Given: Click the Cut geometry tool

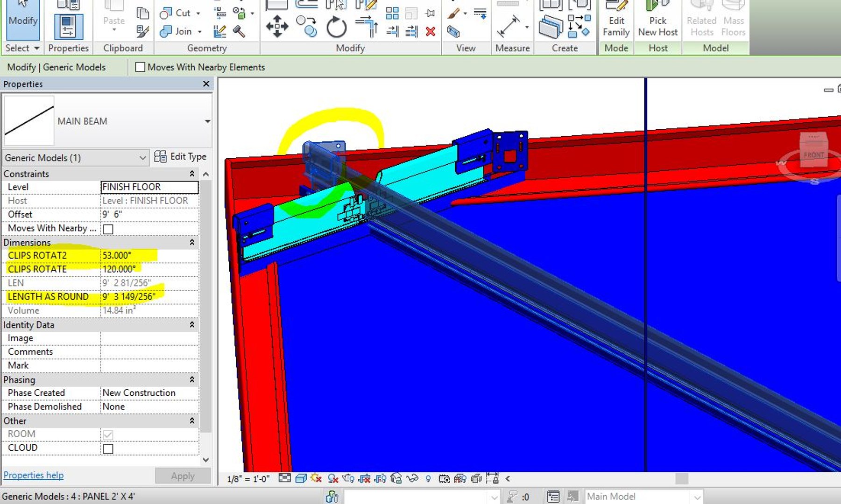Looking at the screenshot, I should click(176, 13).
